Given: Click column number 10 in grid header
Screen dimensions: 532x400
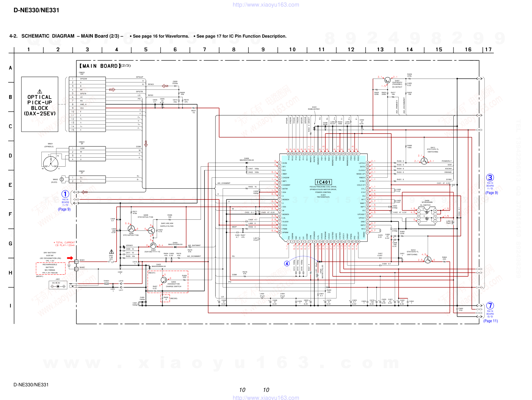Looking at the screenshot, I should coord(292,50).
